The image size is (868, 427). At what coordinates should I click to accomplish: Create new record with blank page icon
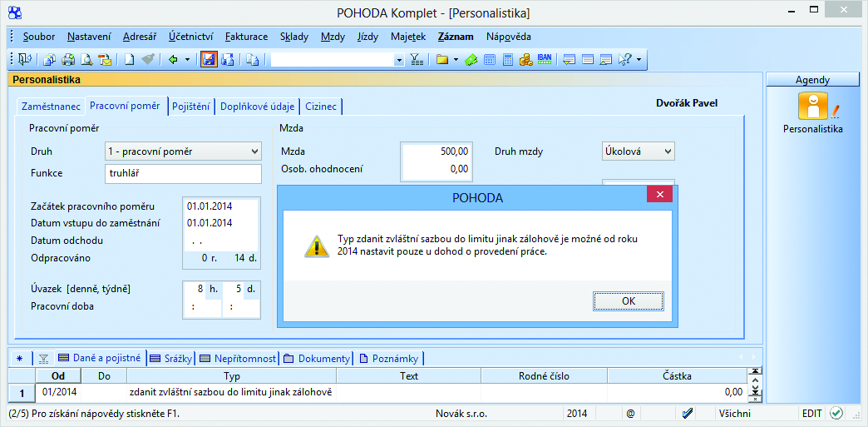[129, 59]
